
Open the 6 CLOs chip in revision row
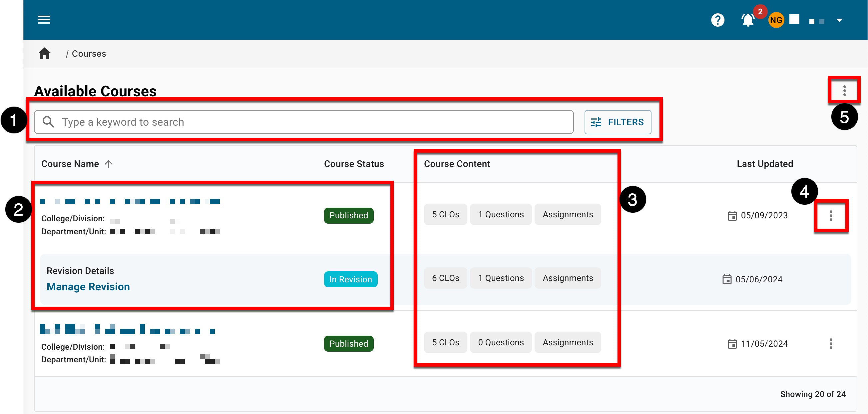pos(445,278)
